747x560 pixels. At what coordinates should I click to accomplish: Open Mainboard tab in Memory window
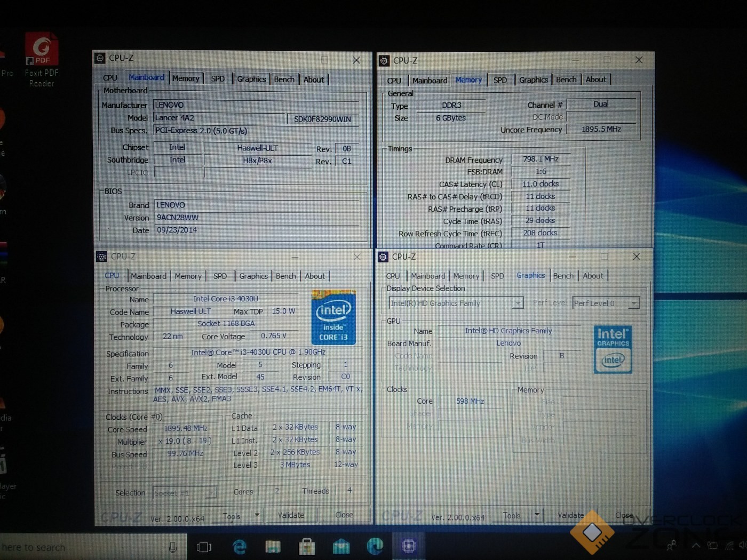coord(430,81)
